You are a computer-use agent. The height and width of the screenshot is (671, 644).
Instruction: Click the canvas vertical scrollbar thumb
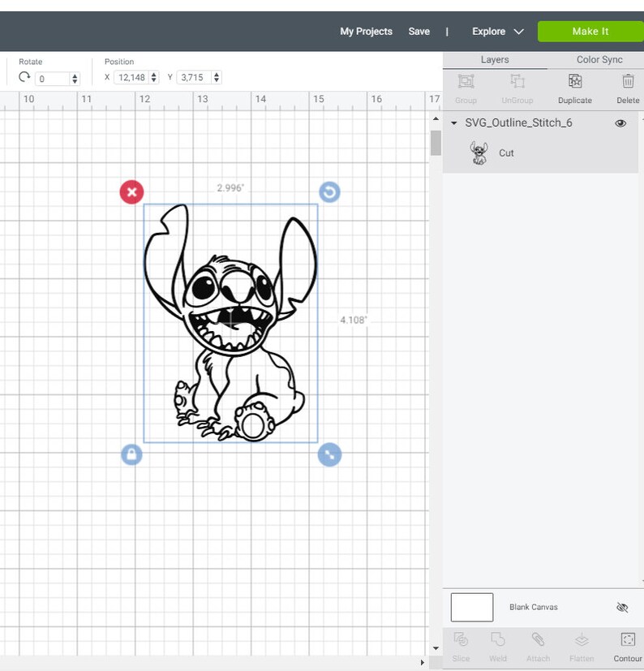click(x=436, y=143)
